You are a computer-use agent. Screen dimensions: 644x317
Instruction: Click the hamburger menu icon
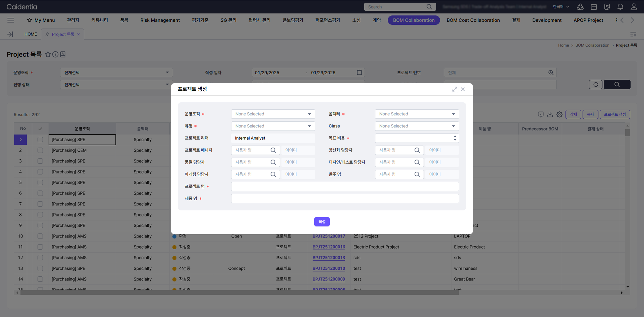[11, 20]
